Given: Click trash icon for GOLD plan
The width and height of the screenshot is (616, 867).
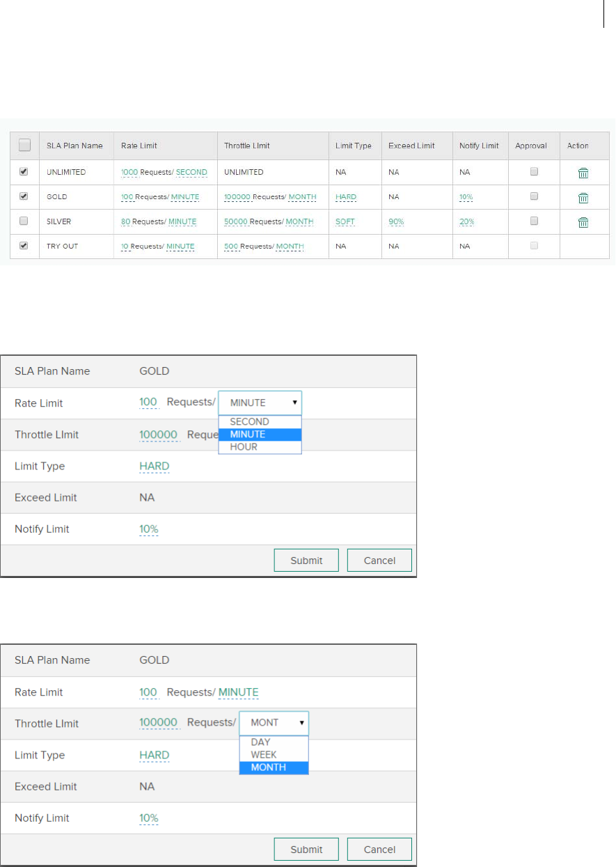Looking at the screenshot, I should click(x=583, y=198).
